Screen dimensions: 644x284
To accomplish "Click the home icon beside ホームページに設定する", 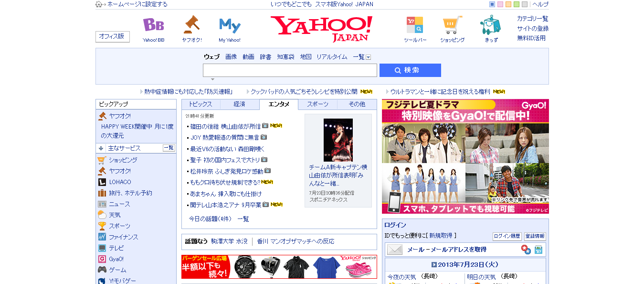I will click(x=99, y=4).
